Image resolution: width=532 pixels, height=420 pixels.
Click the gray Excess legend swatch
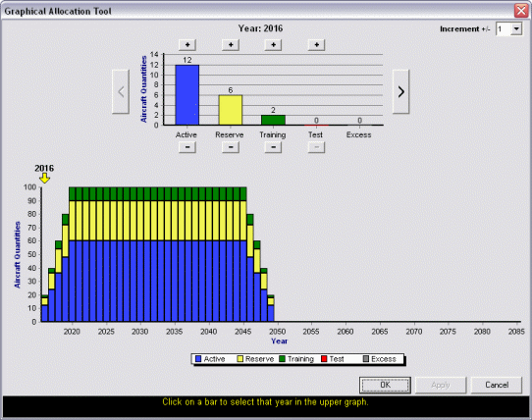pyautogui.click(x=366, y=359)
